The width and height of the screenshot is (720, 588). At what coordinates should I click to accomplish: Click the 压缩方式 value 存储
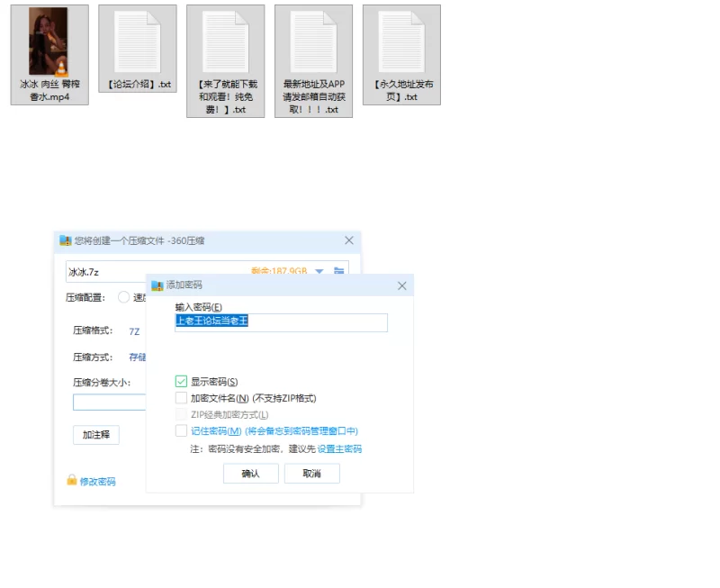coord(138,357)
